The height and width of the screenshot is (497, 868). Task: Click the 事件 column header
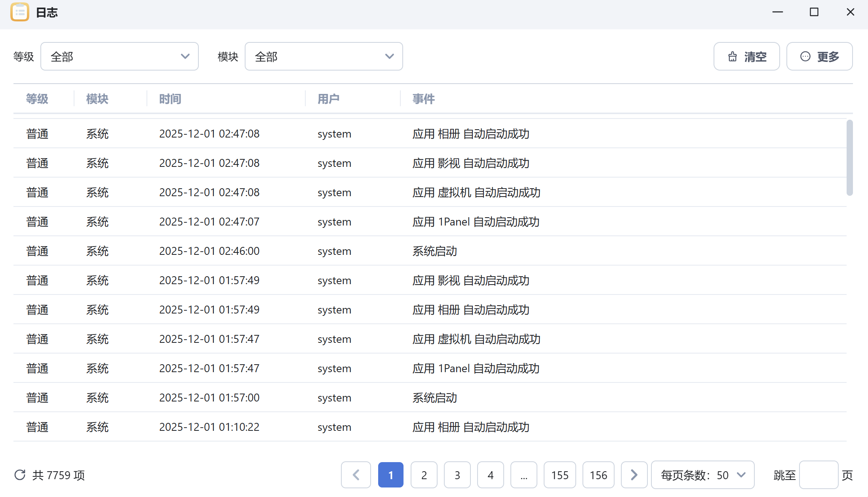click(x=423, y=99)
